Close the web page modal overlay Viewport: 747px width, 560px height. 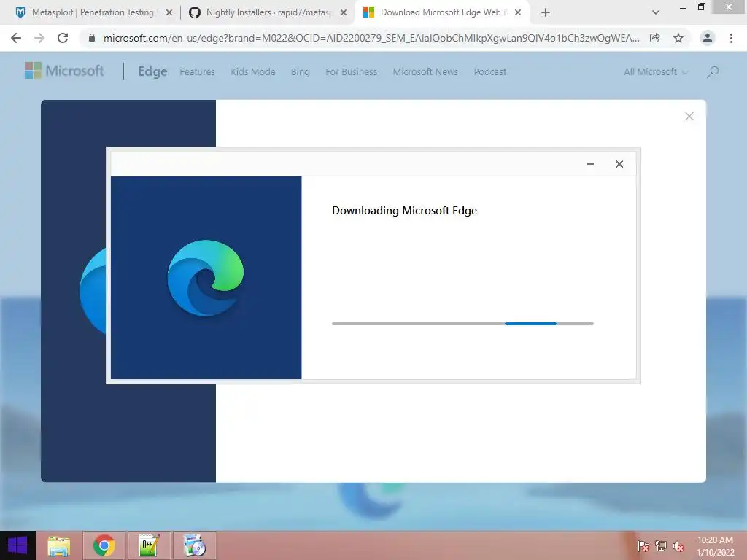pyautogui.click(x=689, y=117)
